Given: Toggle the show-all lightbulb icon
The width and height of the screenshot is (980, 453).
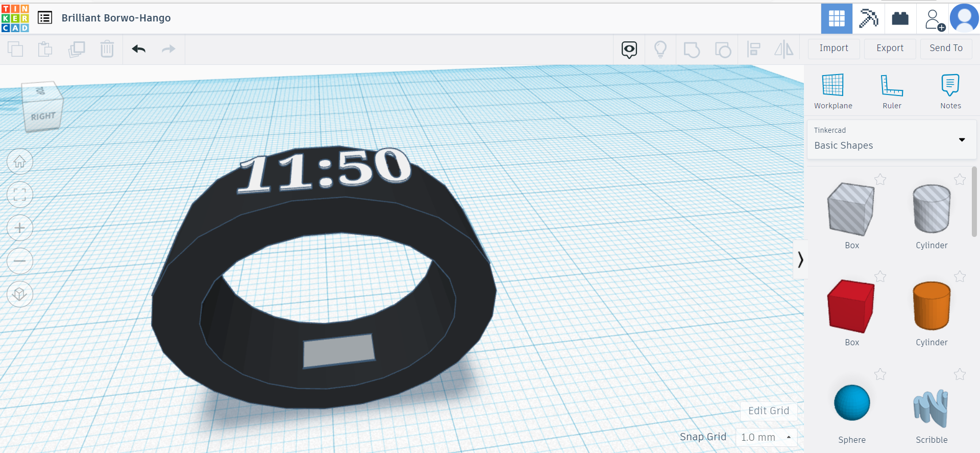Looking at the screenshot, I should point(660,50).
